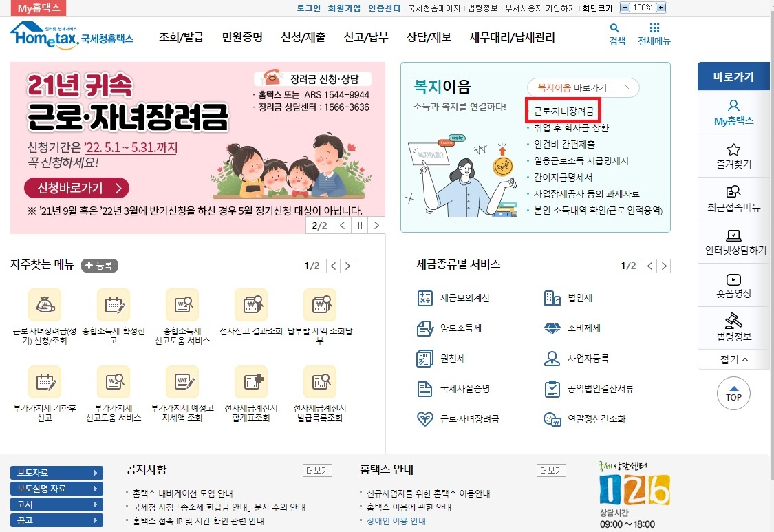Click the 신청바로가기 button on banner
774x532 pixels.
pyautogui.click(x=76, y=188)
